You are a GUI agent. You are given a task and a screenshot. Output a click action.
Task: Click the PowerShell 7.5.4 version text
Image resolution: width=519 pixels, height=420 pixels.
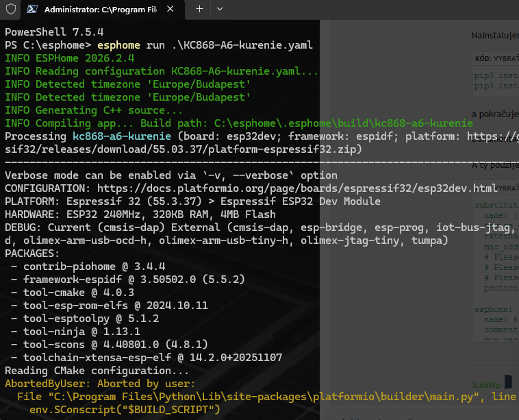click(45, 32)
